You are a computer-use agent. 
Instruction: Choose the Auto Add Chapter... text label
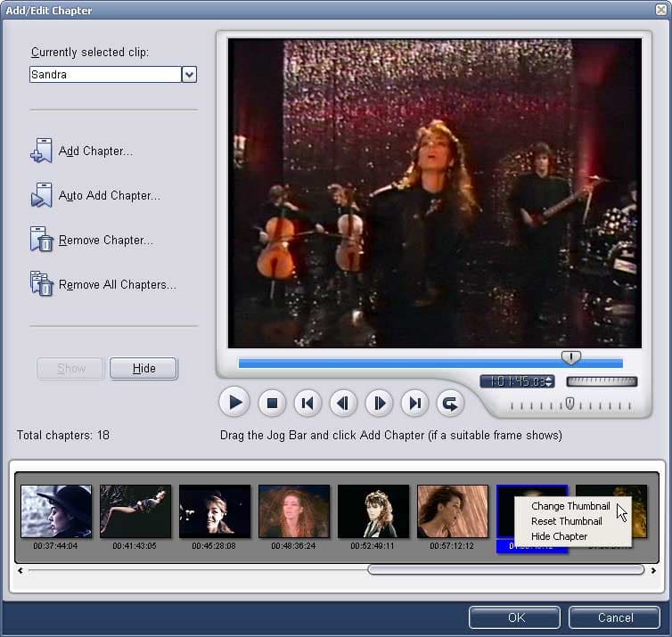[110, 195]
